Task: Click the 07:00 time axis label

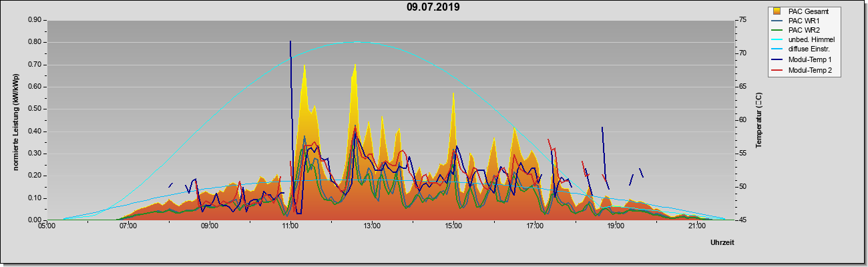Action: [x=128, y=227]
